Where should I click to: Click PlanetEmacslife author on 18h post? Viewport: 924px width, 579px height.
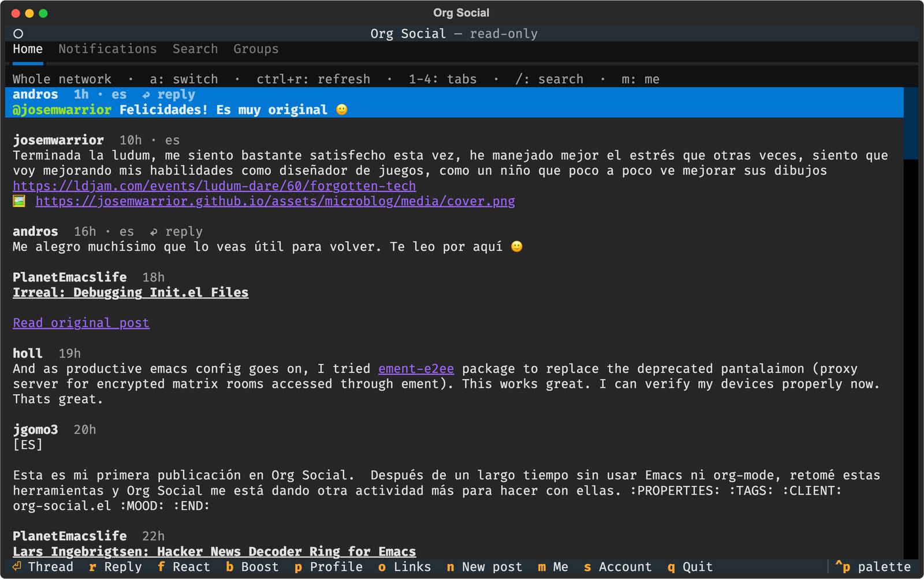(70, 277)
